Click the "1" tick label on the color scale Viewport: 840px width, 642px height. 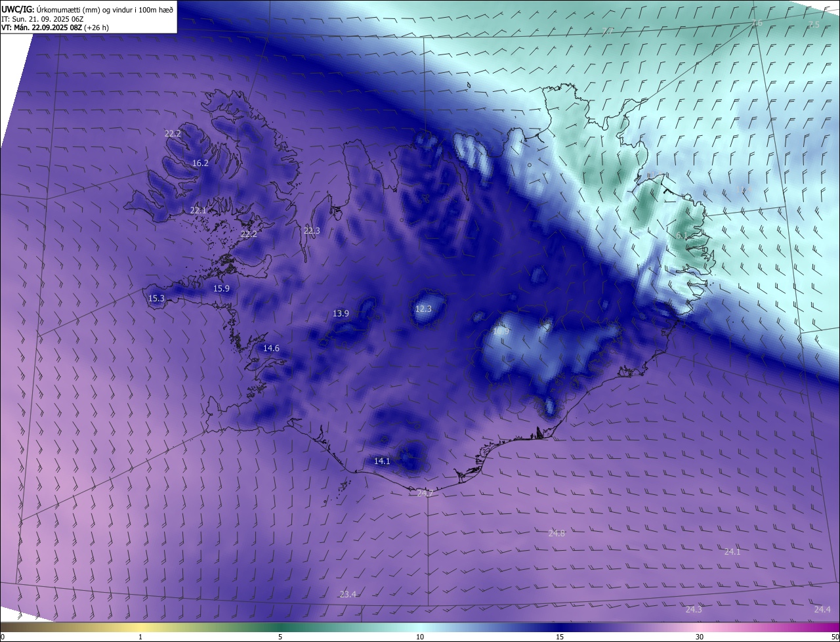tap(140, 637)
